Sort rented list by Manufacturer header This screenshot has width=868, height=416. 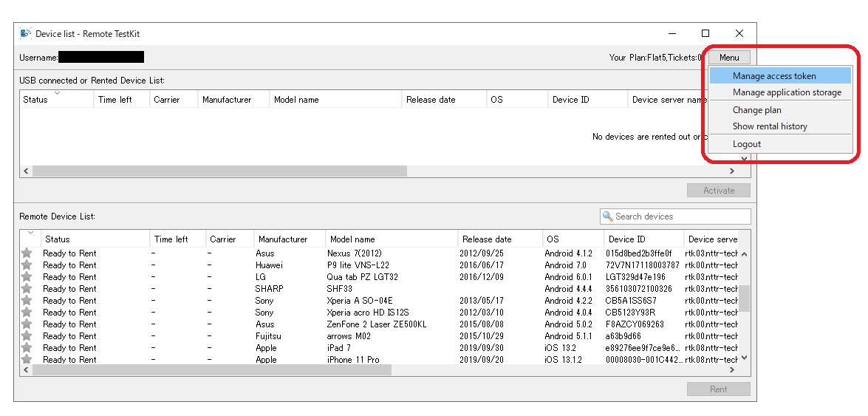pyautogui.click(x=233, y=100)
